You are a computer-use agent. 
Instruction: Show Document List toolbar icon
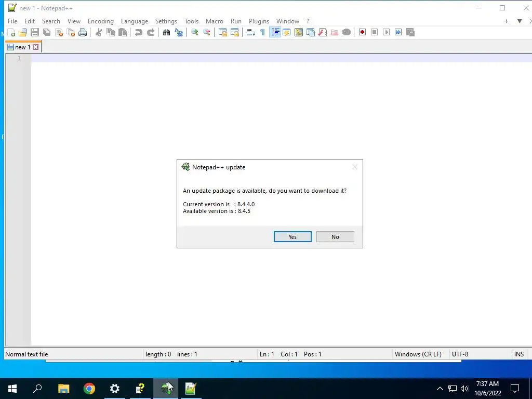click(311, 33)
